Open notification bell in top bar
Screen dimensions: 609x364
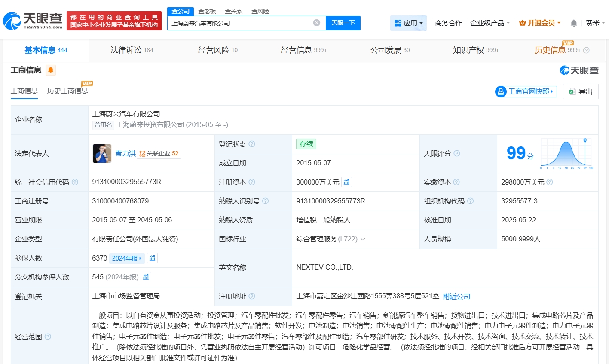click(574, 23)
